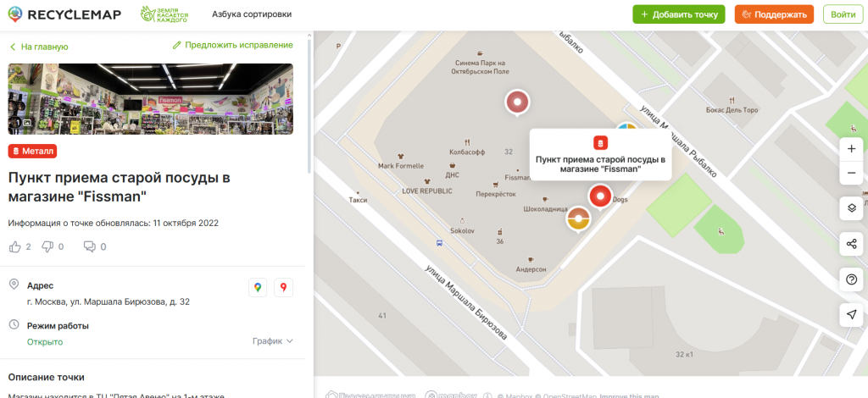868x398 pixels.
Task: Zoom in on the map
Action: [x=851, y=149]
